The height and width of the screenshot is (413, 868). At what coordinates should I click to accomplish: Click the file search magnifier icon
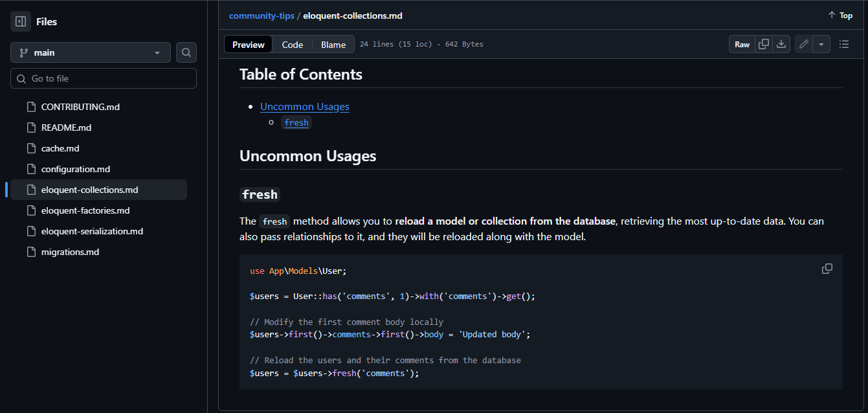tap(186, 52)
